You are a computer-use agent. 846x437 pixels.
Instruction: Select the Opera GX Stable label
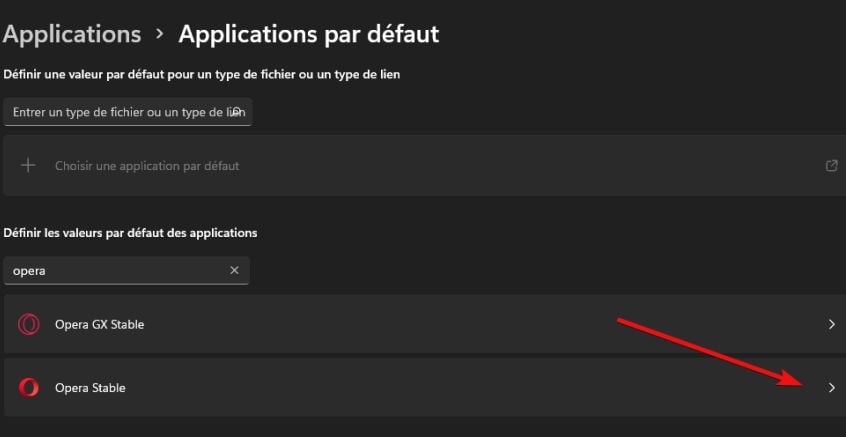click(x=99, y=325)
